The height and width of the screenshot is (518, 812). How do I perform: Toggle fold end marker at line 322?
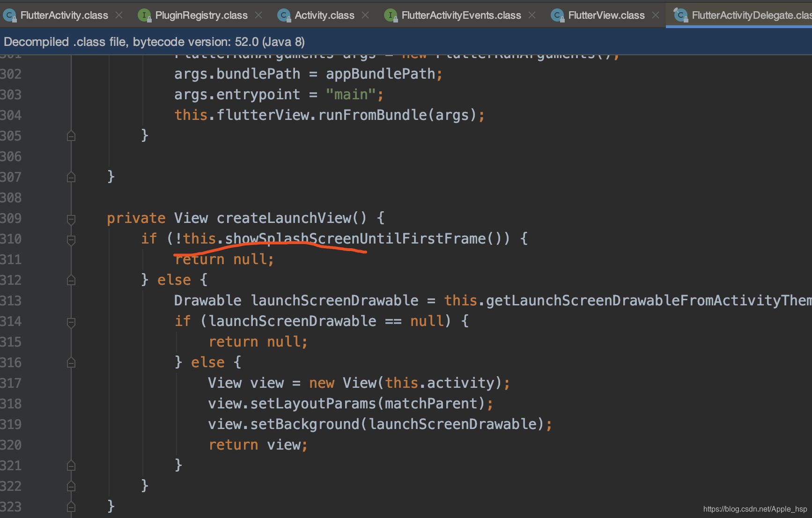[71, 486]
